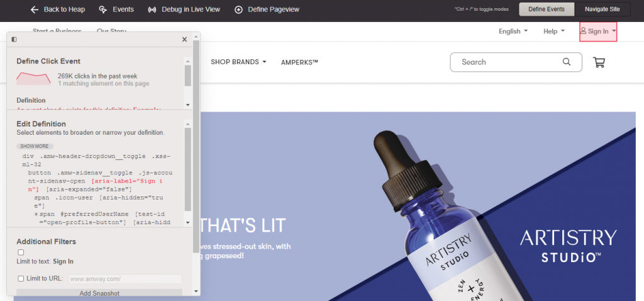Click the Limit to URL input field

(x=125, y=279)
